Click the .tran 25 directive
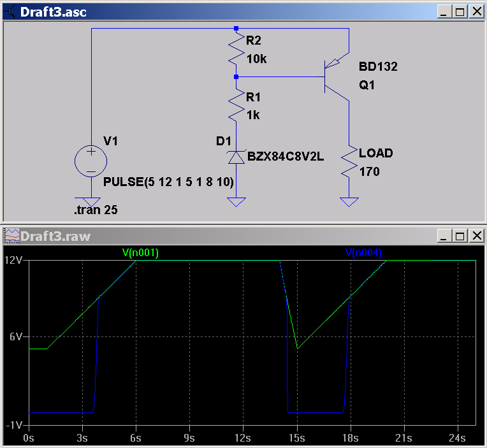487x448 pixels. [x=96, y=210]
